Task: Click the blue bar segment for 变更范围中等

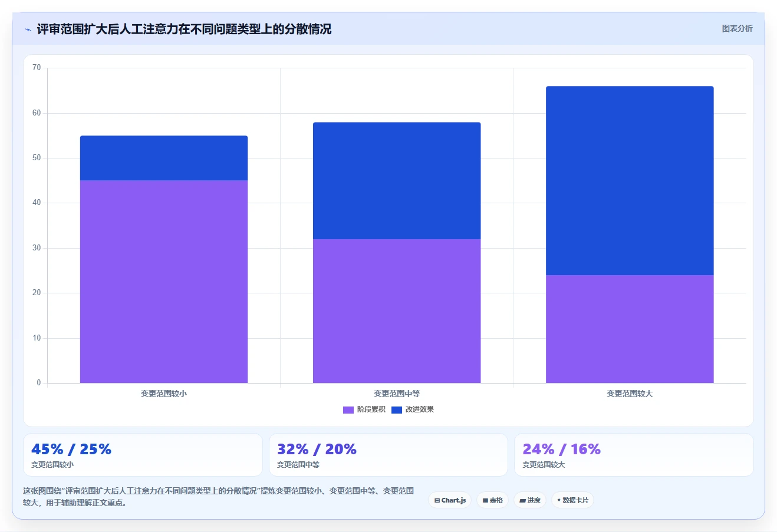Action: coord(397,181)
